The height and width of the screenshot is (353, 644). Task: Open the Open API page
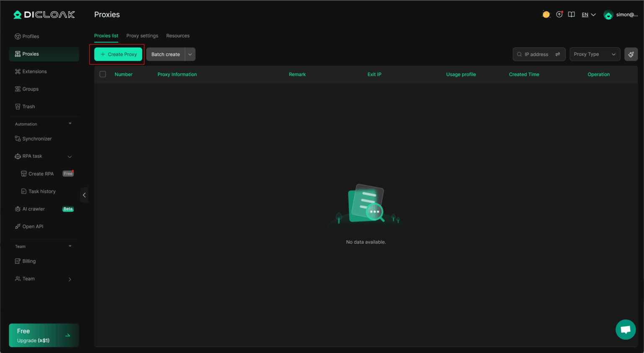[x=33, y=226]
